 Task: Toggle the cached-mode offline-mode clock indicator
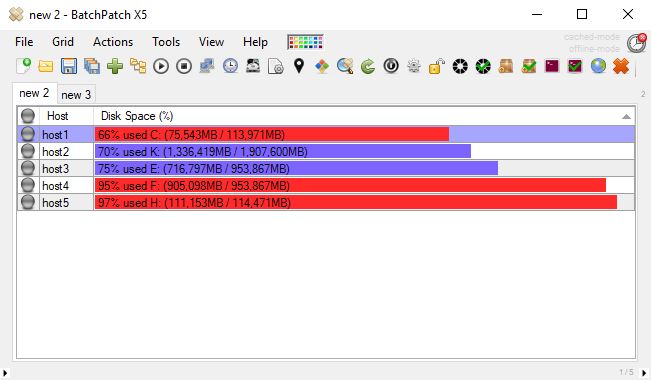[x=636, y=43]
